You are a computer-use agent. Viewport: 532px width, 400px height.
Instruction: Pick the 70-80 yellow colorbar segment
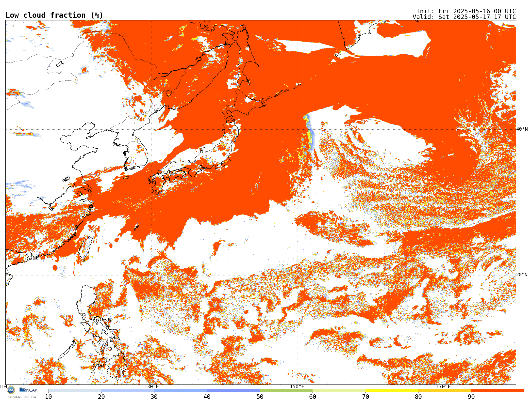tap(392, 391)
